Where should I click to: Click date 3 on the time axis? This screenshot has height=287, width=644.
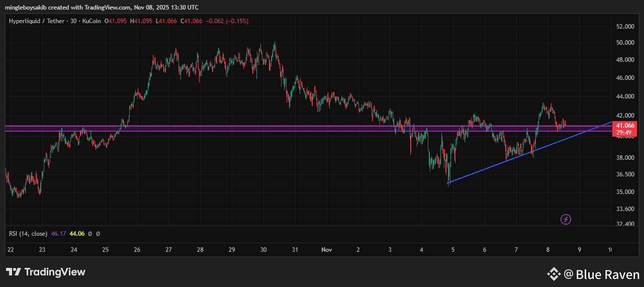390,250
